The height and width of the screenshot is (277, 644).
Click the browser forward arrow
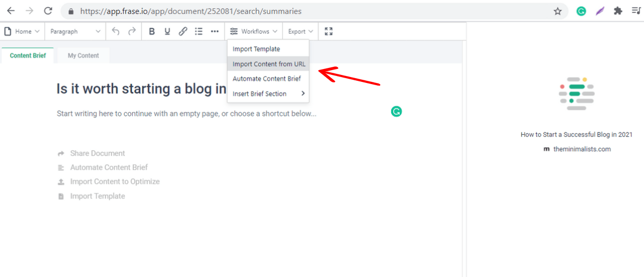[29, 11]
